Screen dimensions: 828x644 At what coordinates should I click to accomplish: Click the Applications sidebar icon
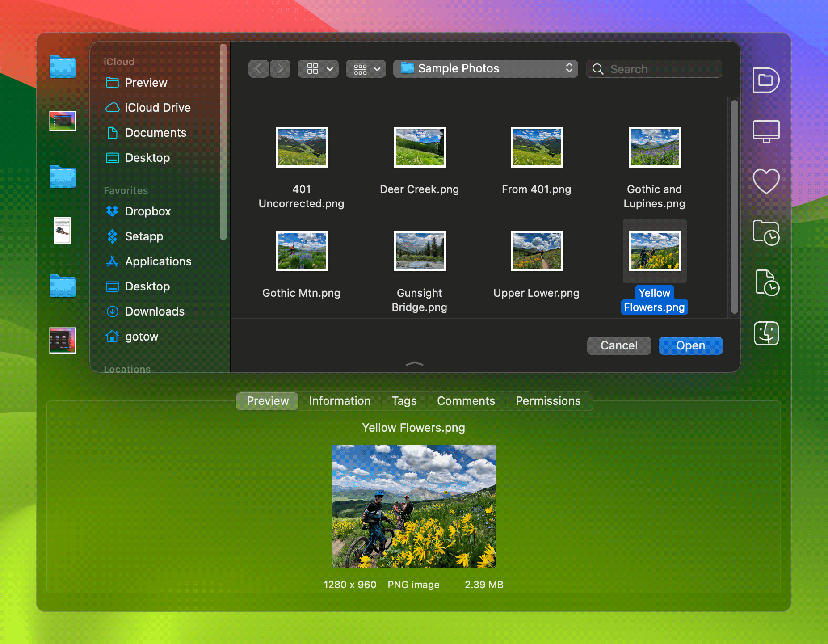click(112, 261)
